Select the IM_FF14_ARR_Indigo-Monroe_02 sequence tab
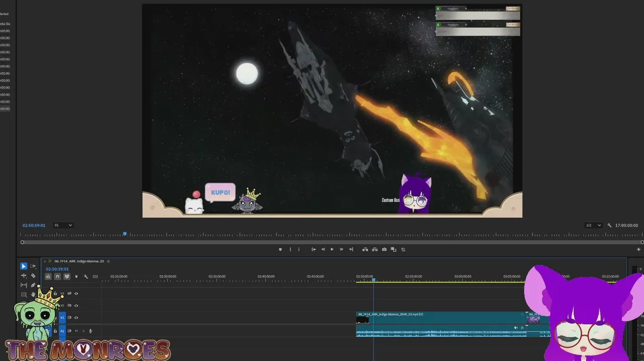The image size is (644, 361). tap(79, 261)
